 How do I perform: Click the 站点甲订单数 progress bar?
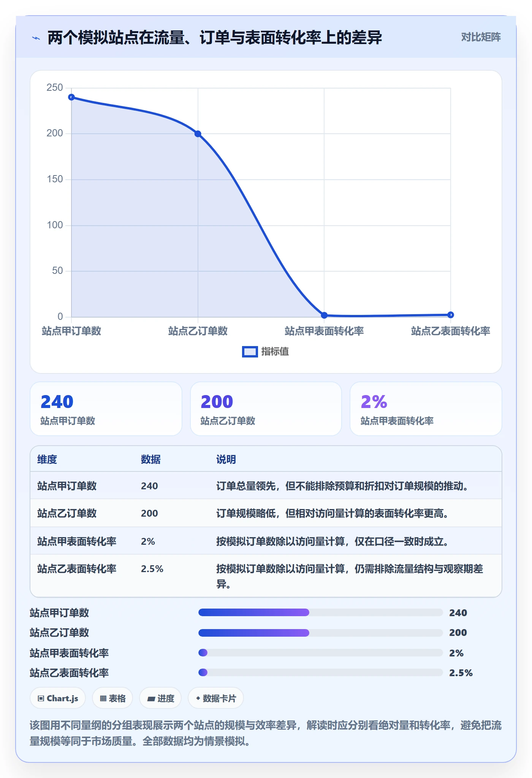coord(321,612)
